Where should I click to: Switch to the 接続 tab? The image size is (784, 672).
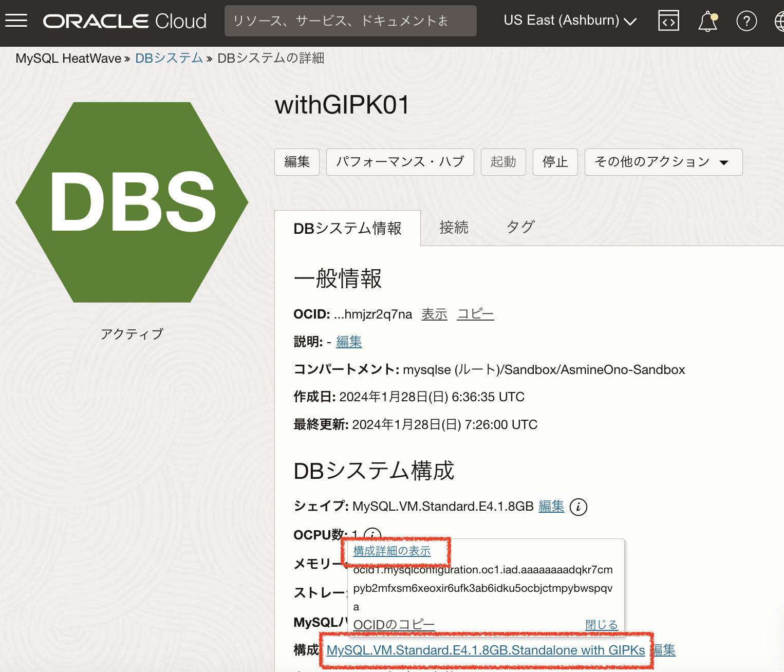[x=454, y=227]
